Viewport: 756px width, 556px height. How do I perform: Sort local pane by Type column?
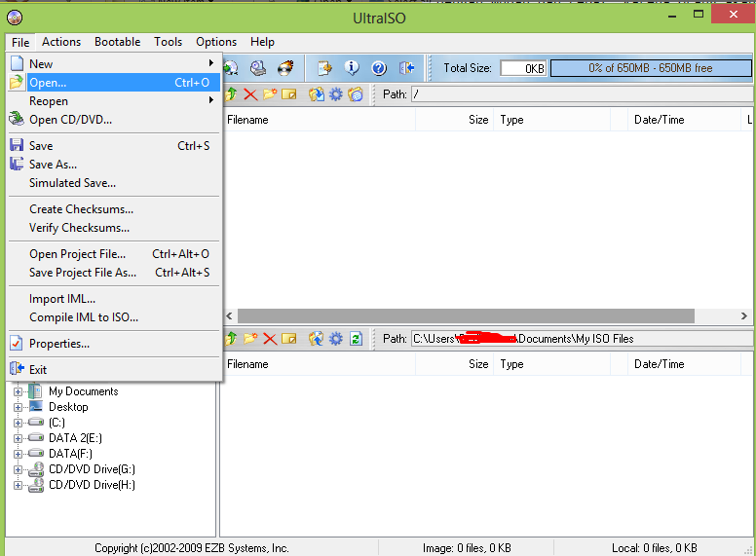click(x=551, y=364)
